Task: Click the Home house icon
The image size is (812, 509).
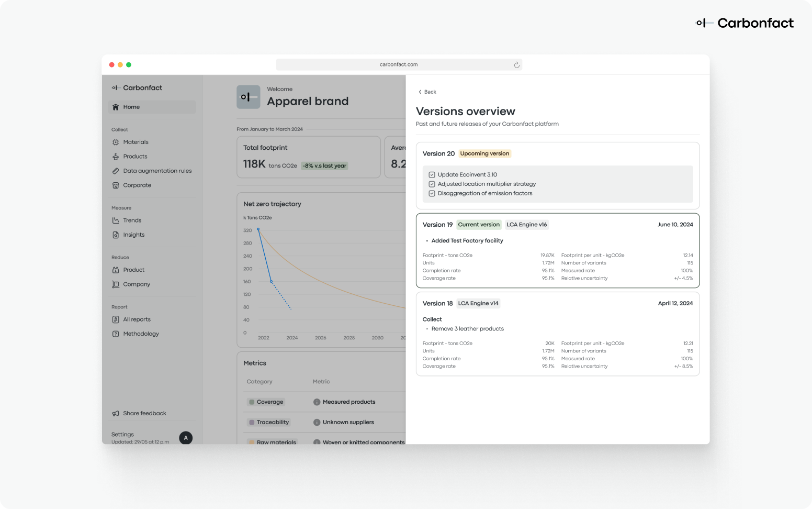Action: click(116, 107)
